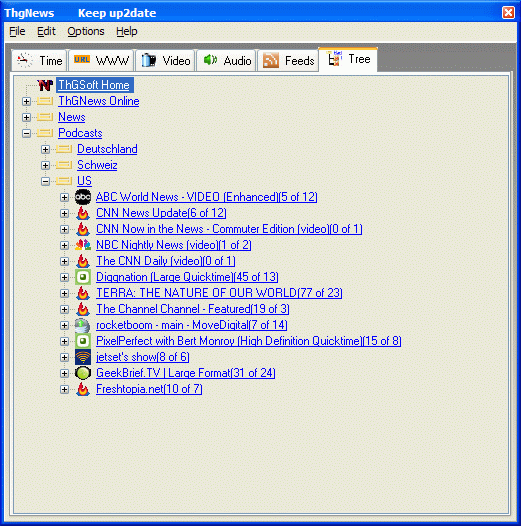Image resolution: width=521 pixels, height=526 pixels.
Task: Click the rocketboom globe icon
Action: 83,325
